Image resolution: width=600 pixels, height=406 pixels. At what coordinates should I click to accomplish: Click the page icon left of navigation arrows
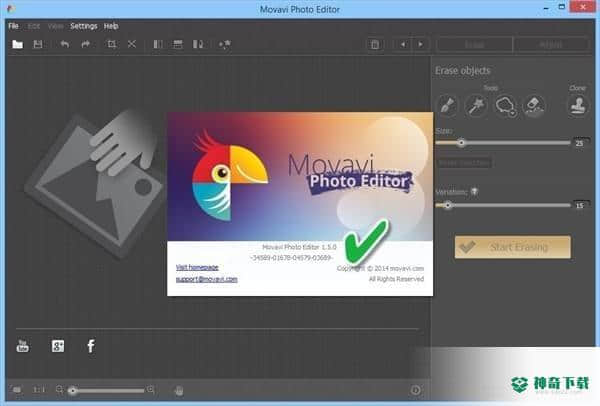[375, 44]
